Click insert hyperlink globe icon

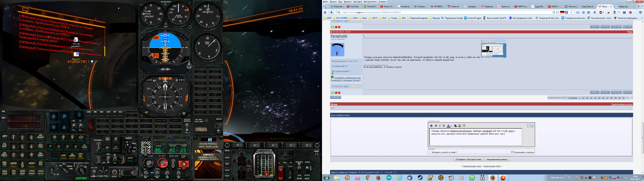(455, 126)
